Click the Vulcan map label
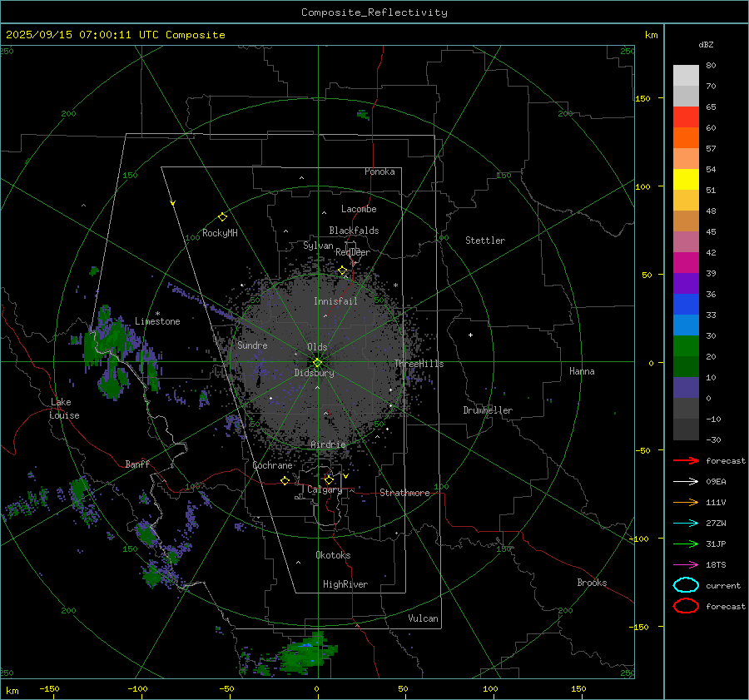749x700 pixels. [x=423, y=618]
